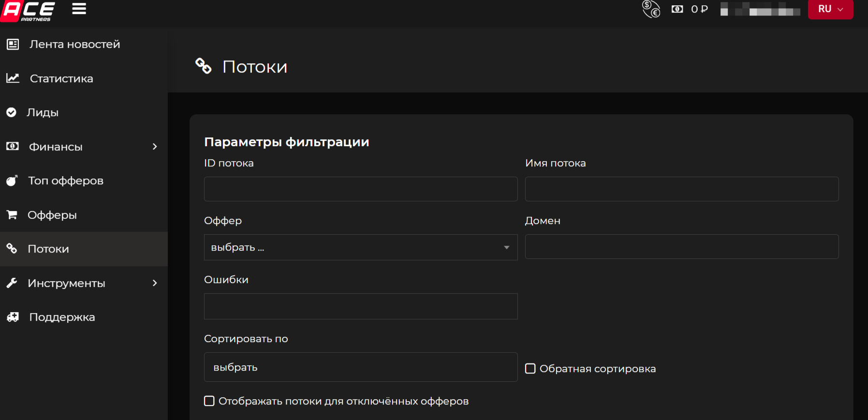Click the Оффер dropdown arrow

pos(506,247)
